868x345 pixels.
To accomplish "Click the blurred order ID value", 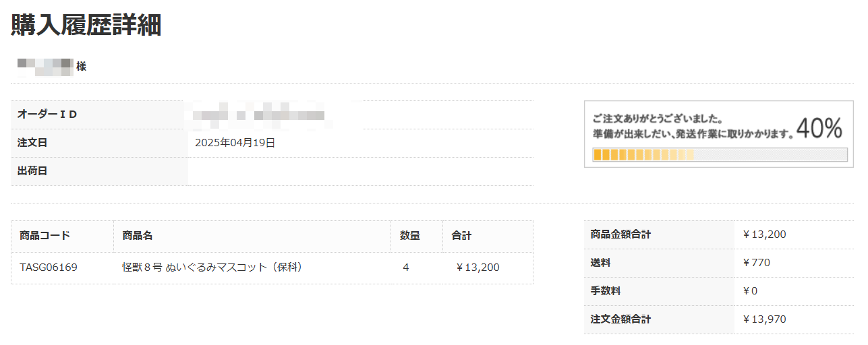I will pyautogui.click(x=258, y=115).
